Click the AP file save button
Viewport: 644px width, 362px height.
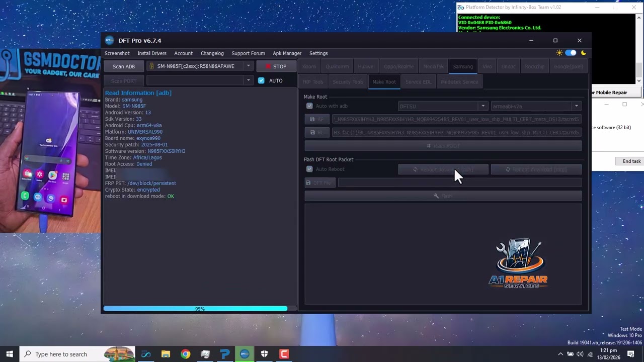317,119
